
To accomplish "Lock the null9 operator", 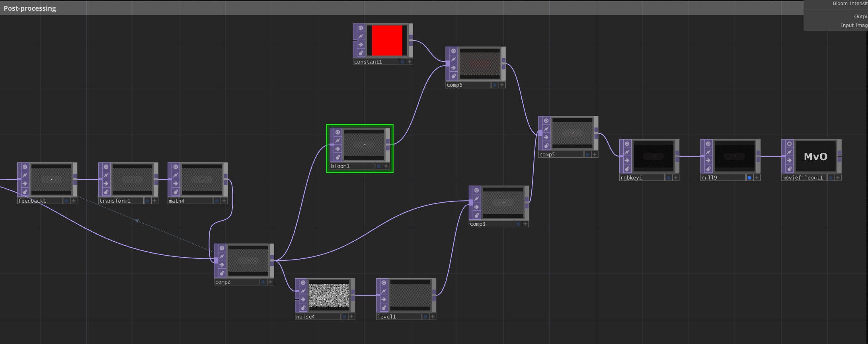I will coord(708,169).
